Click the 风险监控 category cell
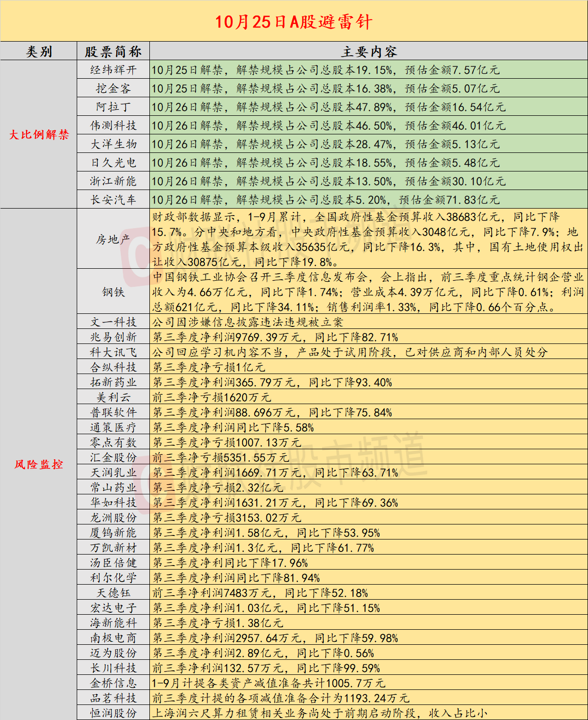The height and width of the screenshot is (720, 588). pos(39,464)
